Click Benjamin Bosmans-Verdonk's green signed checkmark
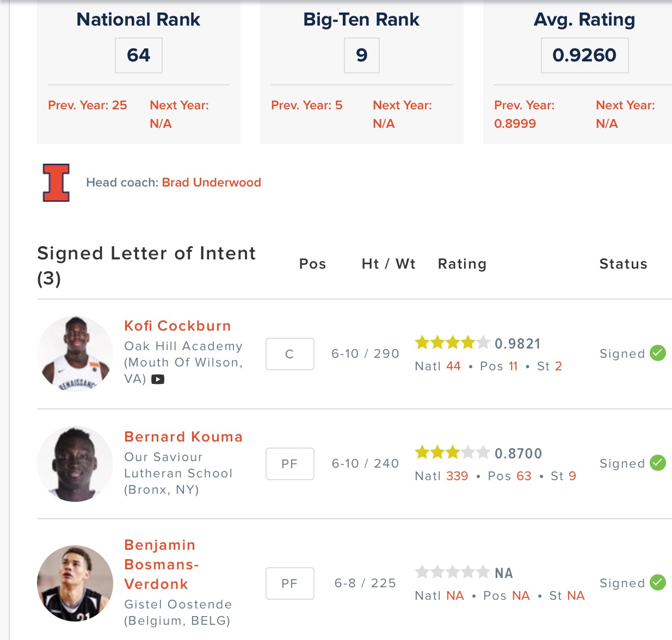 point(658,582)
